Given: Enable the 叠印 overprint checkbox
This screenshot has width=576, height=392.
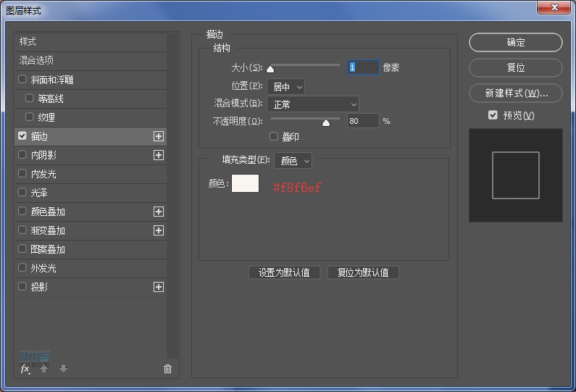Looking at the screenshot, I should click(274, 136).
